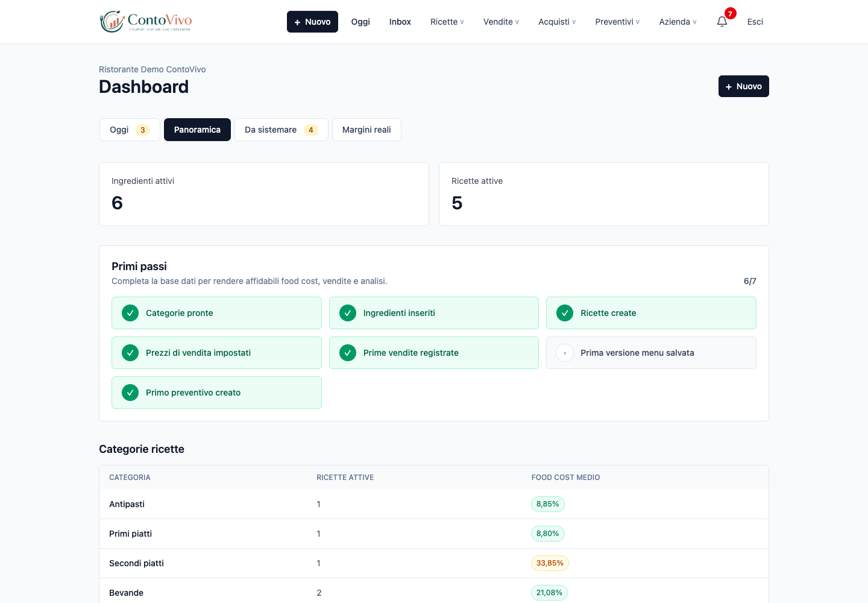Open the Ingredienti inseriti step

pos(434,313)
